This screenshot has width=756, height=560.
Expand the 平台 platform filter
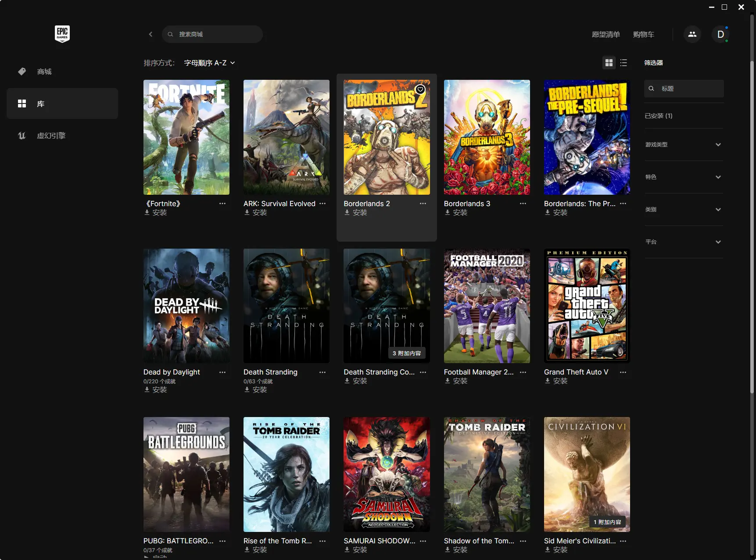coord(684,242)
